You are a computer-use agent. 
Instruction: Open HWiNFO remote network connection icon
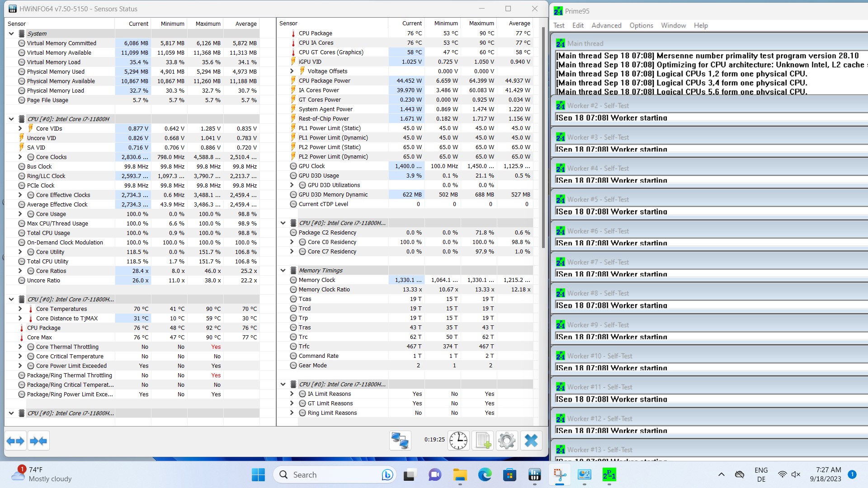tap(400, 441)
